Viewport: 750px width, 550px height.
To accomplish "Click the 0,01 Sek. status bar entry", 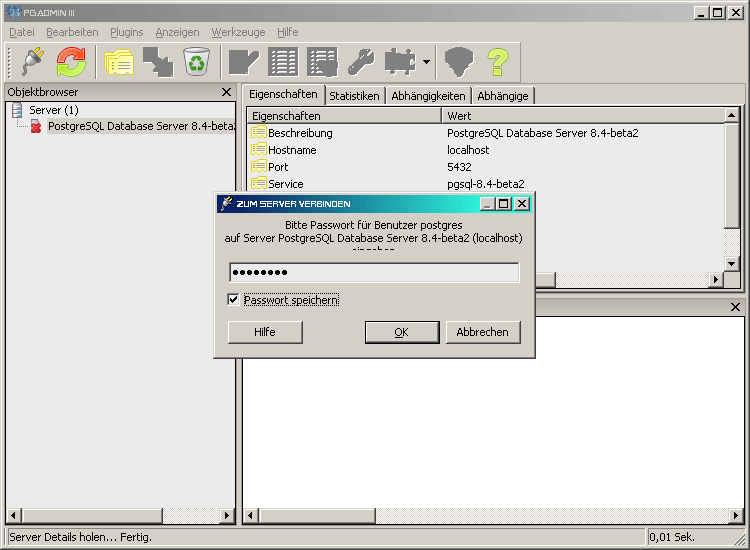I will point(672,537).
